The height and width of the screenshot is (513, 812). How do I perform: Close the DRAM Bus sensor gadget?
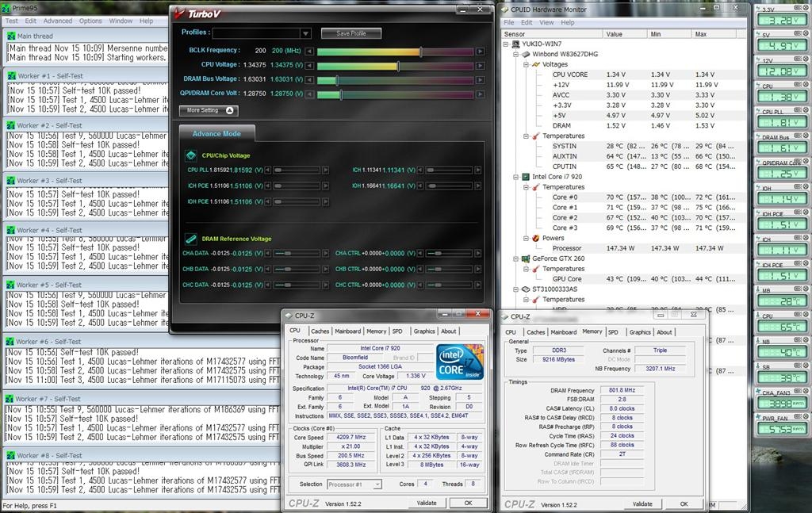[806, 136]
